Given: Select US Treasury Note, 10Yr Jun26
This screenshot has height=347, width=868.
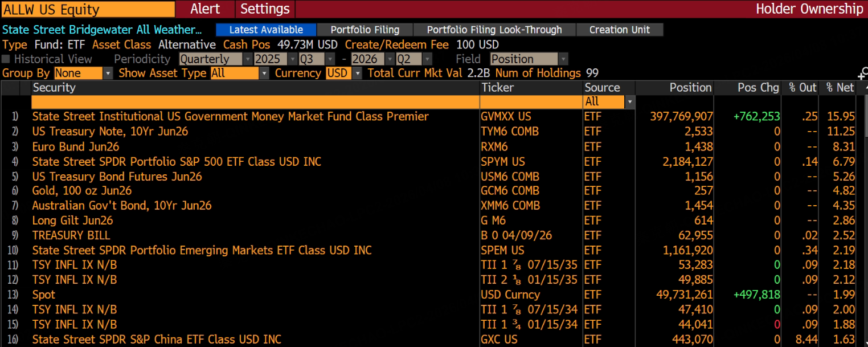Looking at the screenshot, I should pyautogui.click(x=110, y=131).
